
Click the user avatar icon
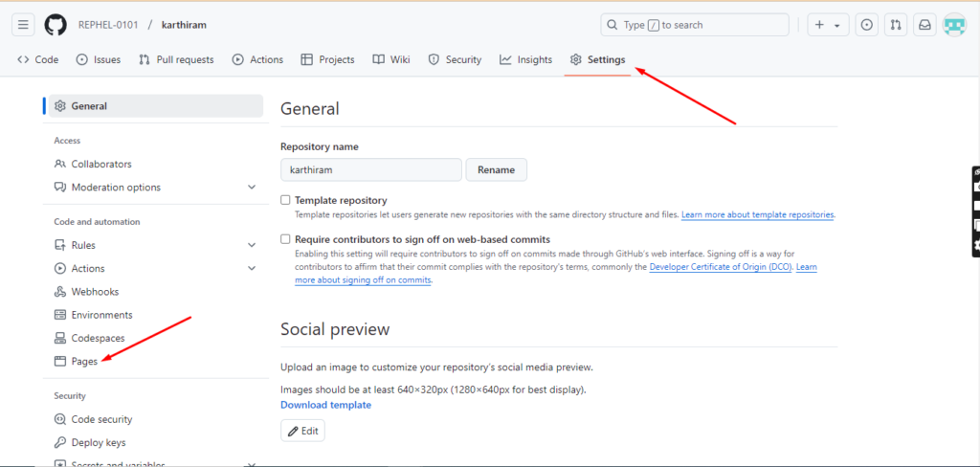[x=954, y=25]
